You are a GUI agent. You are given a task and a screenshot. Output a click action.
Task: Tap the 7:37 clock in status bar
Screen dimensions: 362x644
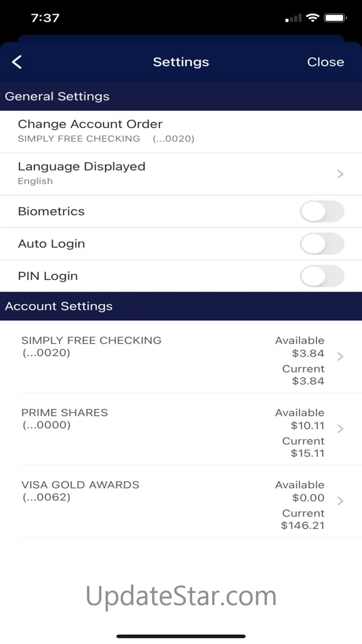tap(45, 18)
